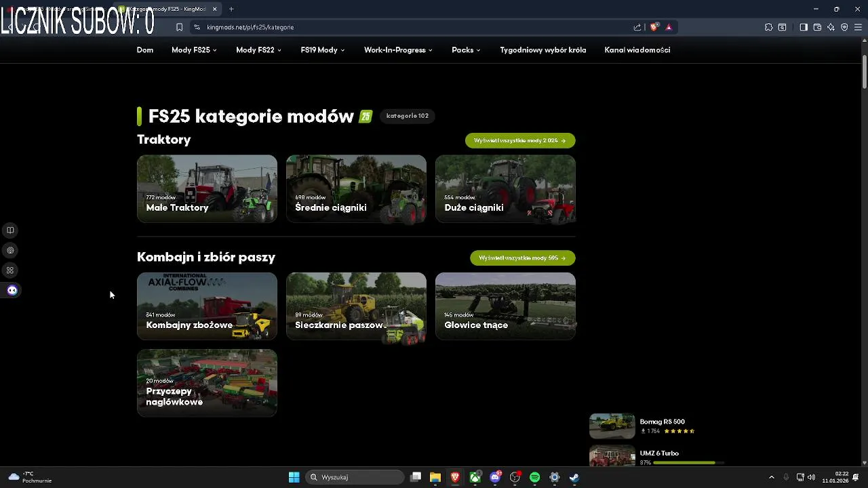The image size is (868, 488).
Task: Click the Bomag RS 500 star rating
Action: pos(679,431)
